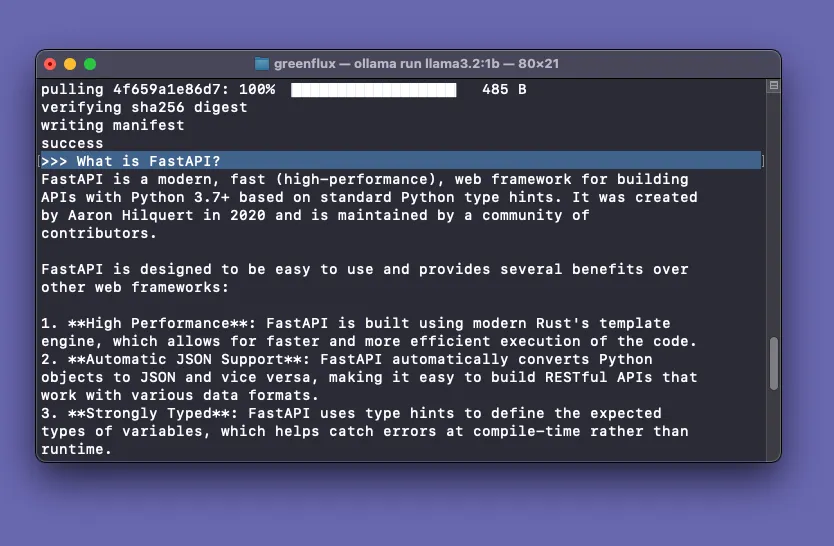Click the ">>>" prompt symbol

point(54,161)
